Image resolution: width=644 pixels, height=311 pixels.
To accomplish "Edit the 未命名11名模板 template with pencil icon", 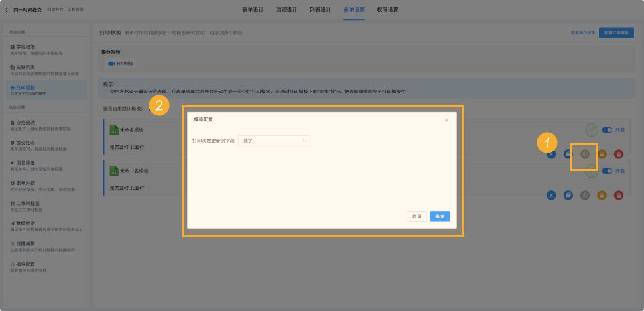I will coord(551,195).
